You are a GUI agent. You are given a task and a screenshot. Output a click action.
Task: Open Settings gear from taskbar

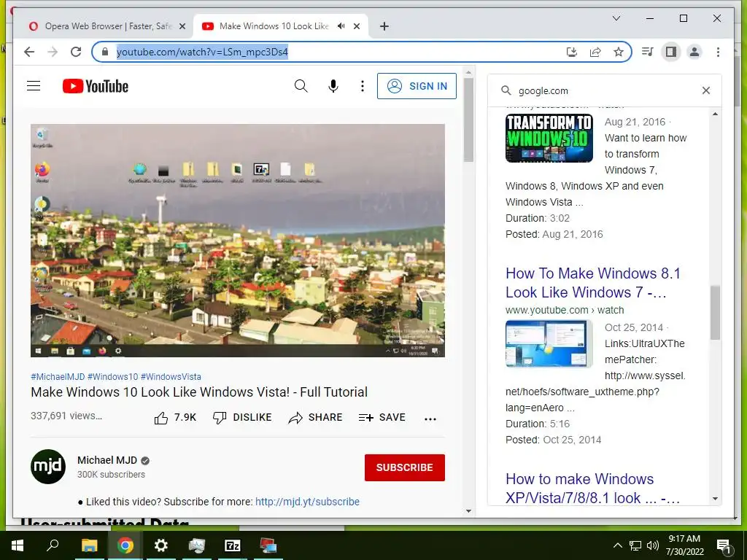click(161, 545)
